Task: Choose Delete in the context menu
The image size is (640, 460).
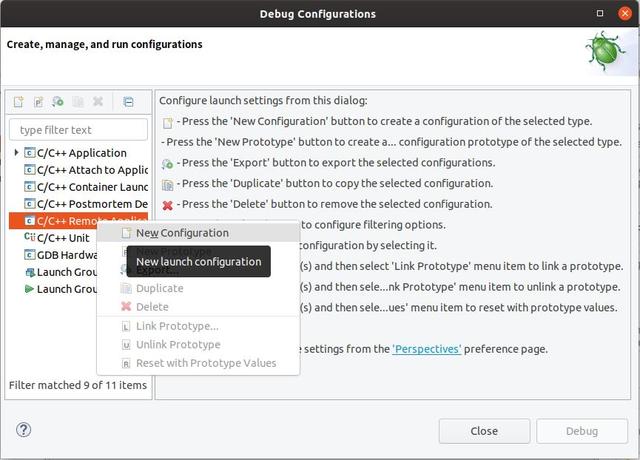Action: [198, 307]
